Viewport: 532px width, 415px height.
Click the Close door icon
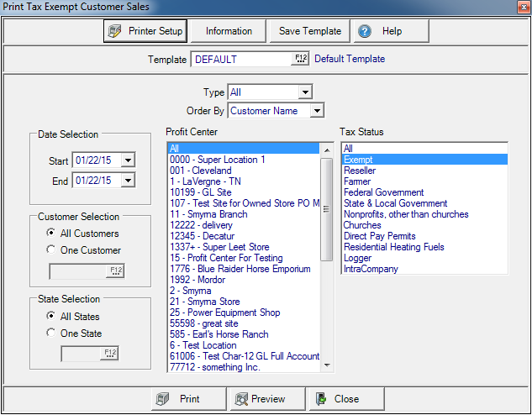(x=321, y=399)
